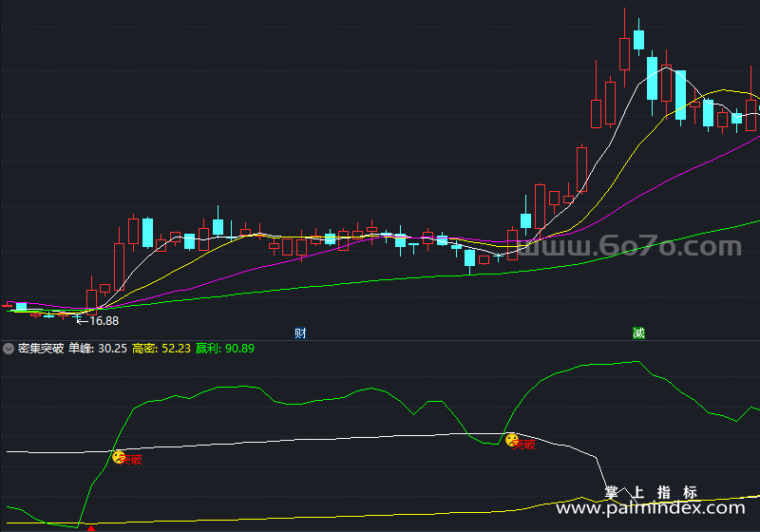Select the second 突破 smiley signal icon

point(512,440)
